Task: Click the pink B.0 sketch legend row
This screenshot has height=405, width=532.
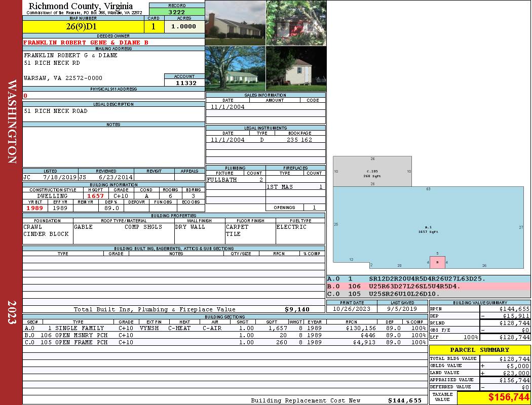Action: pos(428,286)
